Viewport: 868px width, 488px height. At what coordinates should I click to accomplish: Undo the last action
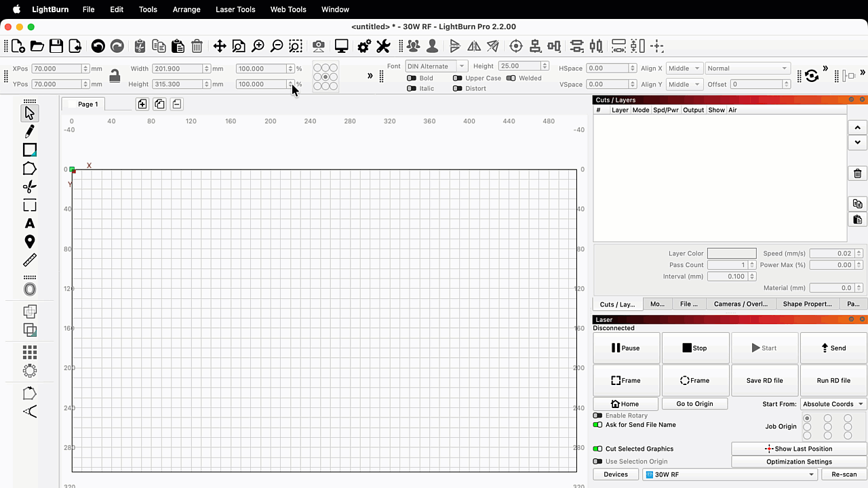click(x=98, y=46)
